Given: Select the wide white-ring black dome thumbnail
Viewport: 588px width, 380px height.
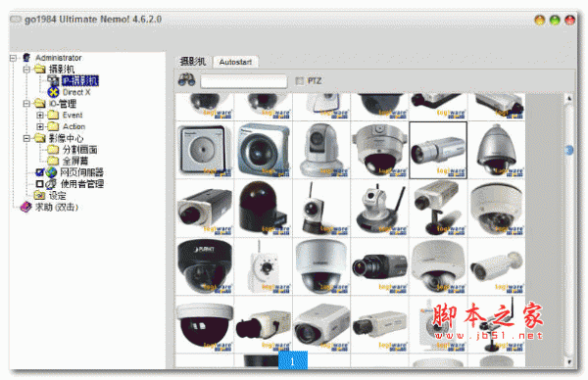Looking at the screenshot, I should [x=205, y=324].
